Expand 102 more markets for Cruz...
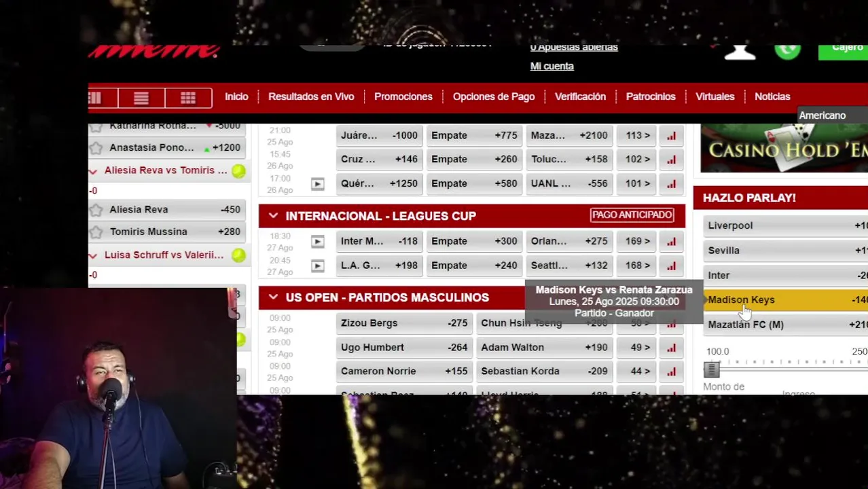The width and height of the screenshot is (868, 489). click(x=638, y=160)
